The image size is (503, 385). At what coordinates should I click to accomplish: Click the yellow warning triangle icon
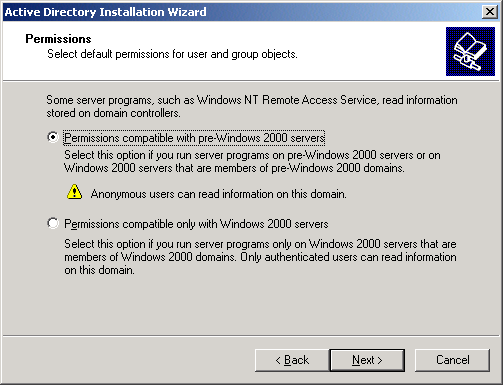pos(74,192)
